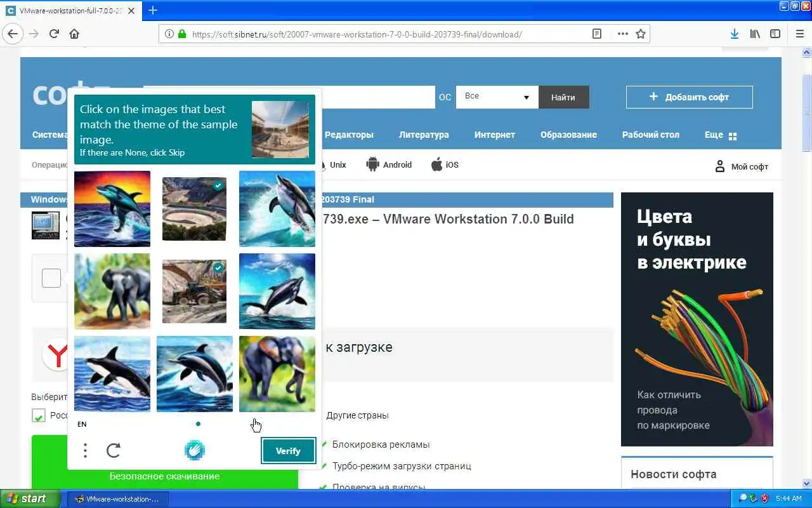Select the bottom-left orca image
This screenshot has height=508, width=812.
(x=112, y=374)
